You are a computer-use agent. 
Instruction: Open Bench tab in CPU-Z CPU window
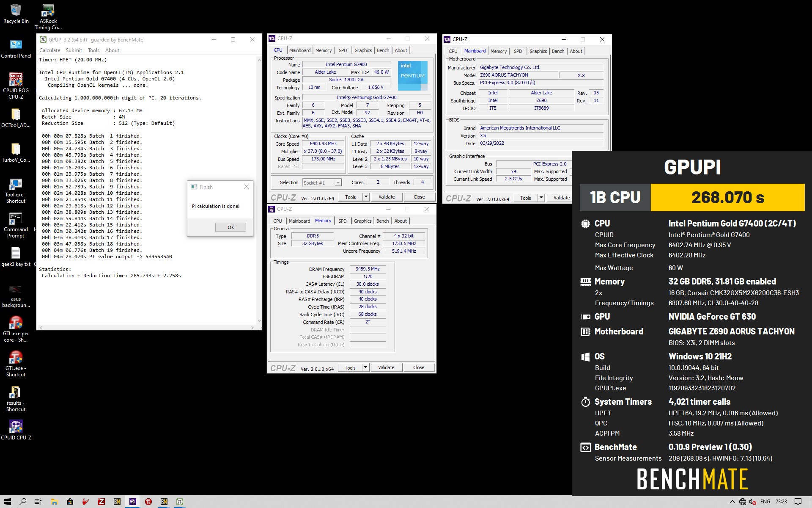(x=383, y=50)
